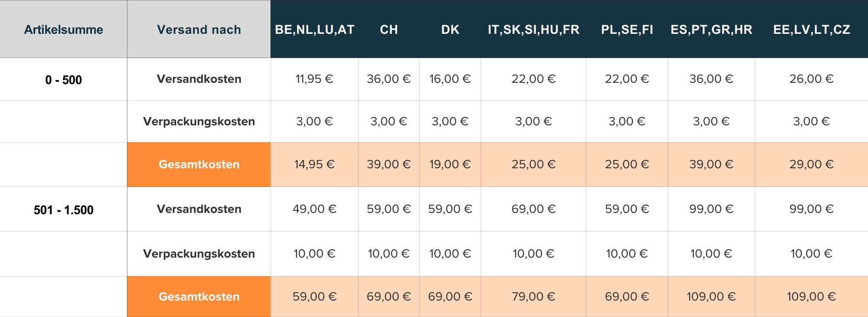Click the CH country column header
868x317 pixels.
click(x=389, y=29)
